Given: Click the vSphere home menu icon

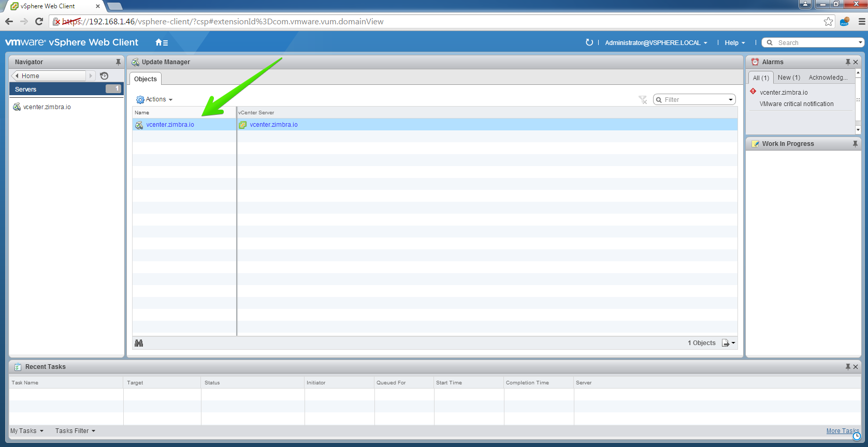Looking at the screenshot, I should pyautogui.click(x=162, y=42).
